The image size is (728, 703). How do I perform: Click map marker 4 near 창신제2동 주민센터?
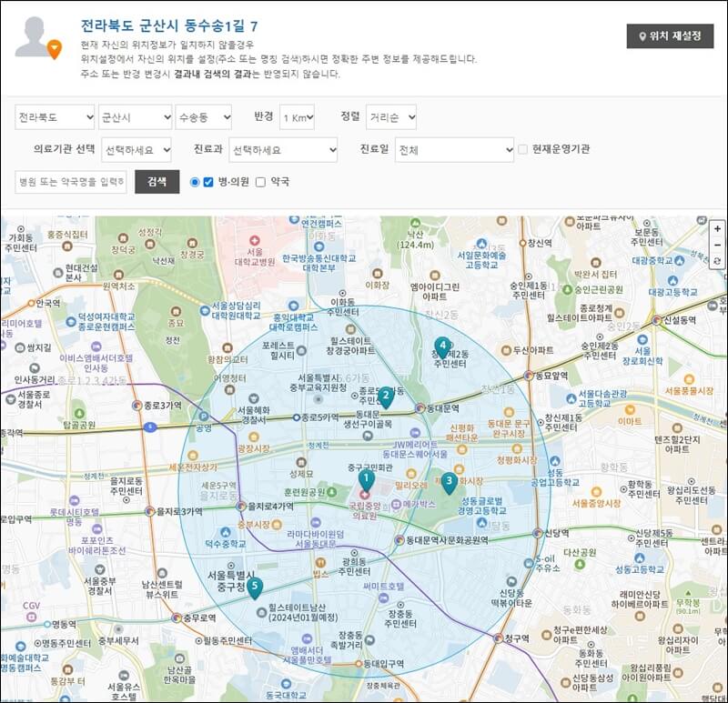click(441, 345)
